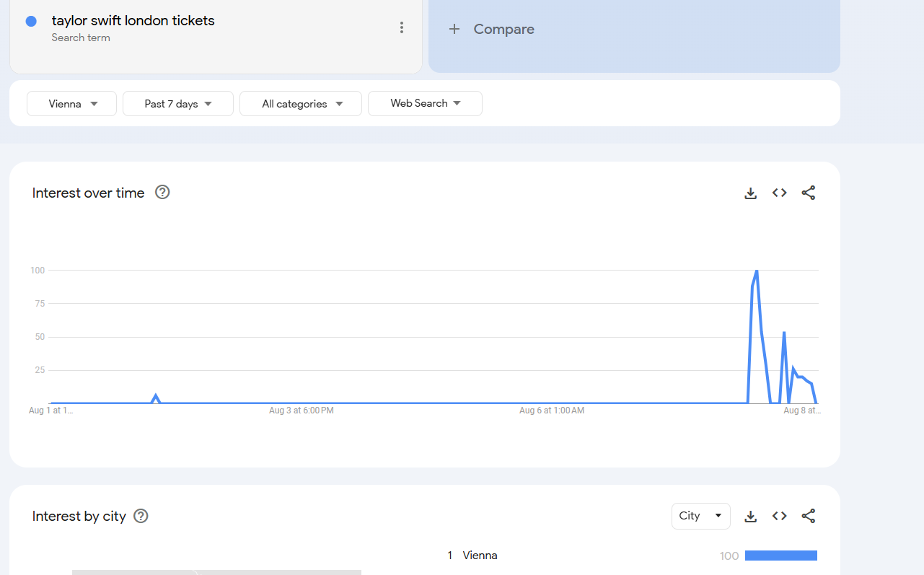Open three-dot menu for search term

401,28
